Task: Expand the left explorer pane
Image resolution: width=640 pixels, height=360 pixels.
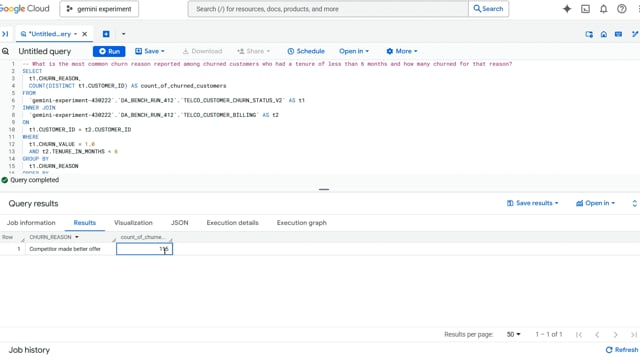Action: tap(5, 34)
